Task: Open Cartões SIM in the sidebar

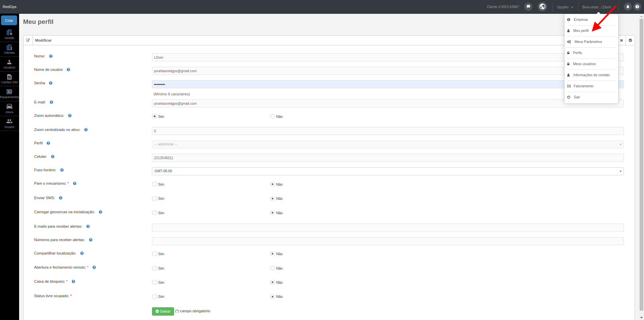Action: click(9, 79)
